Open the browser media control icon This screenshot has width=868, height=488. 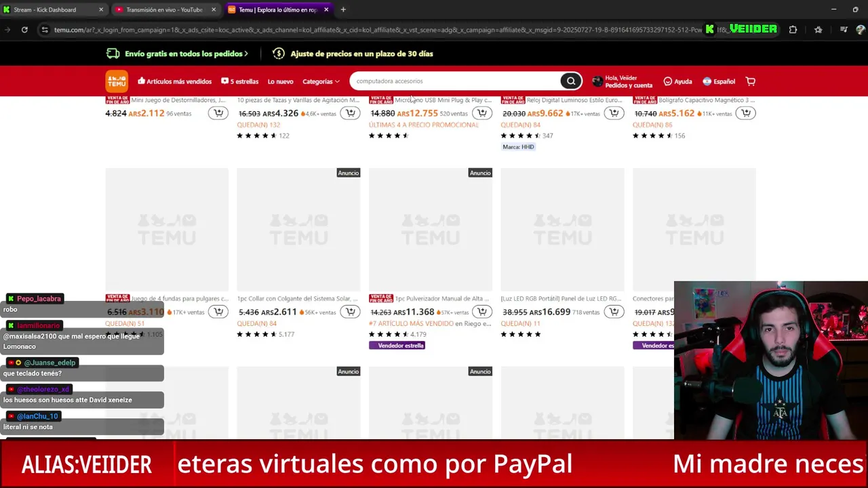(844, 30)
